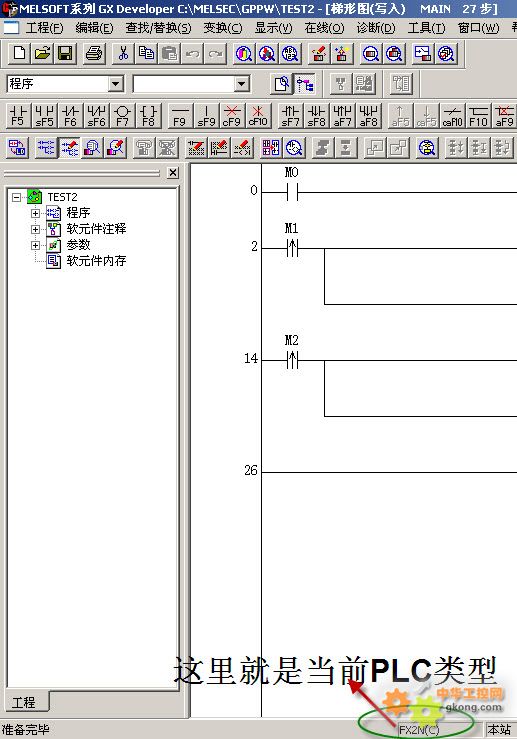The height and width of the screenshot is (739, 517).
Task: Click the 本站 status bar entry
Action: 499,730
